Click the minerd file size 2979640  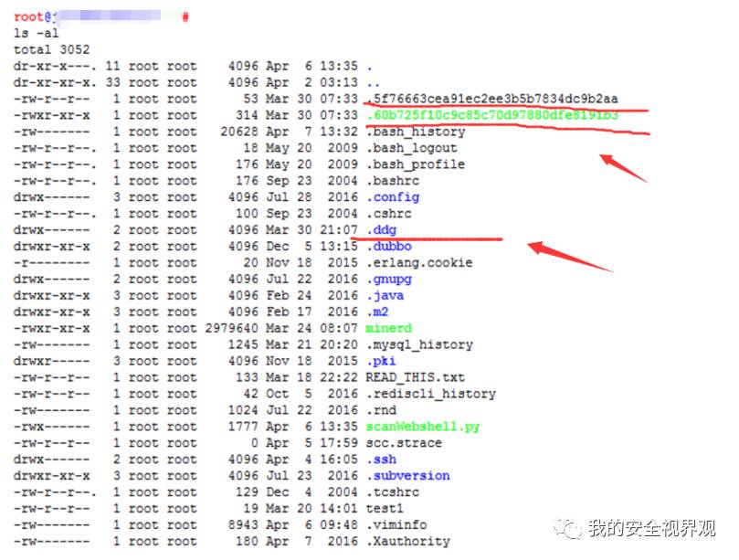pyautogui.click(x=231, y=329)
